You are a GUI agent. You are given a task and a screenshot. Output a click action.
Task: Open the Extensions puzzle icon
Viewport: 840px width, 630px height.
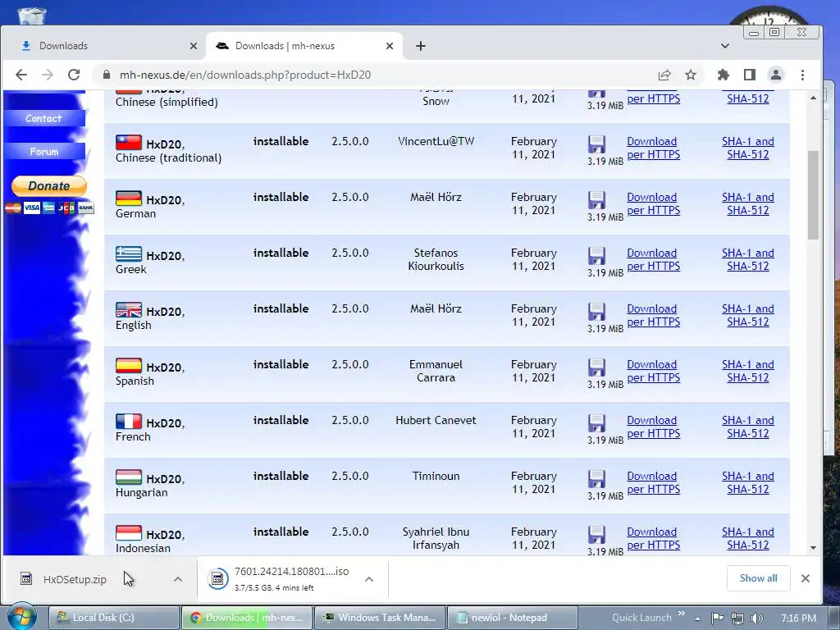[724, 75]
